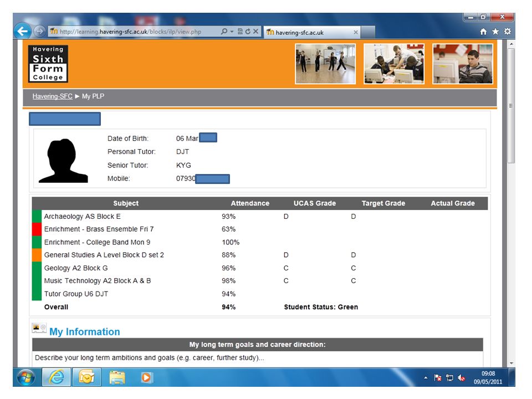The width and height of the screenshot is (532, 399).
Task: Click the scrollbar up arrow
Action: (511, 44)
